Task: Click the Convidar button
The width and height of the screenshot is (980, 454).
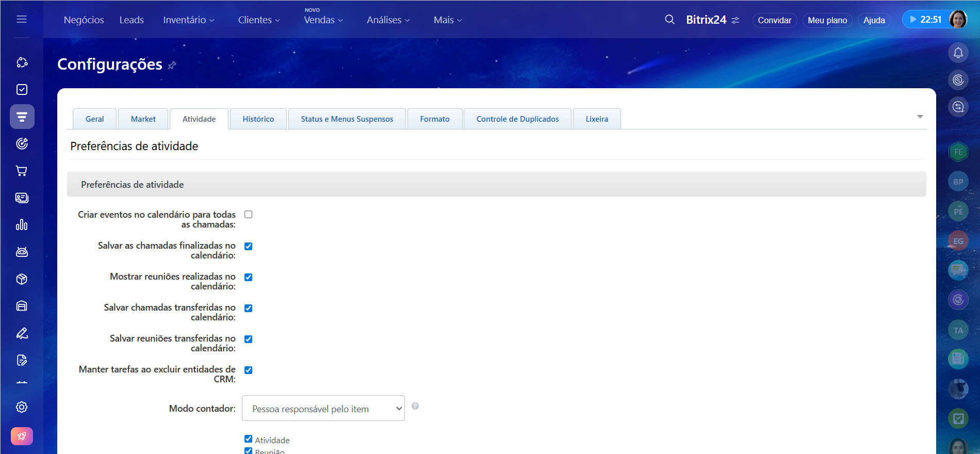Action: pos(774,20)
